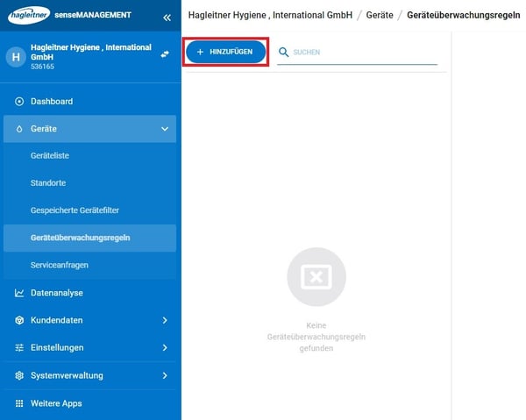The image size is (526, 420).
Task: Click the switch account arrows icon
Action: click(x=164, y=54)
